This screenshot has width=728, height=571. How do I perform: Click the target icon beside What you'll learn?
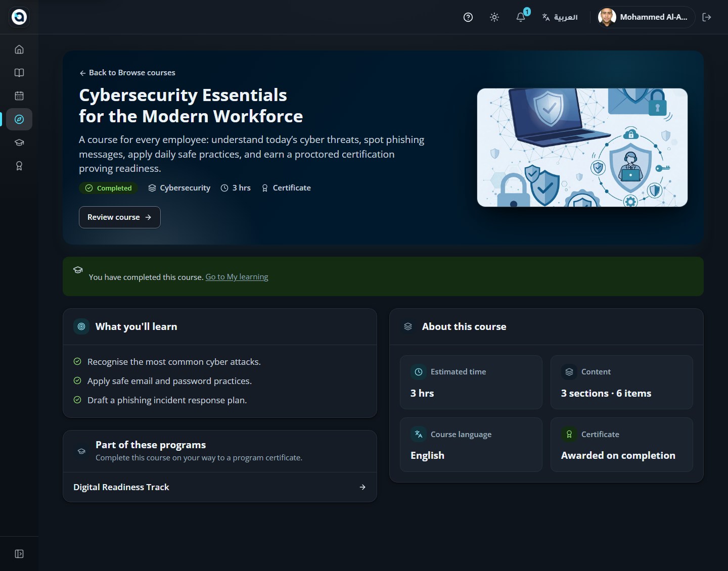click(x=81, y=326)
